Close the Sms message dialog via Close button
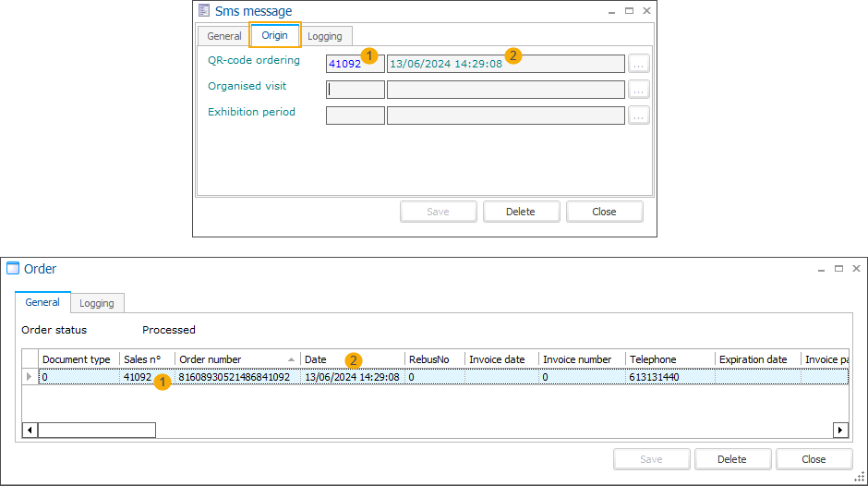The width and height of the screenshot is (868, 486). (x=604, y=212)
